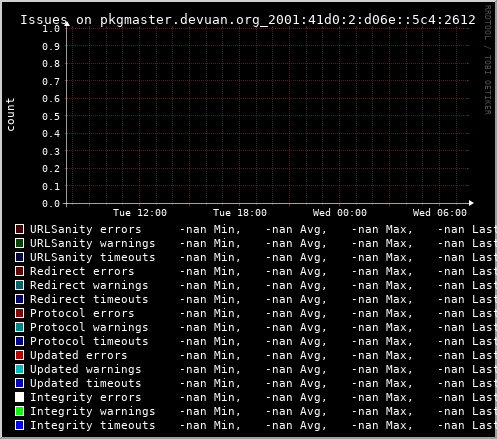
Task: Select the Redirect timeouts legend label
Action: point(89,299)
